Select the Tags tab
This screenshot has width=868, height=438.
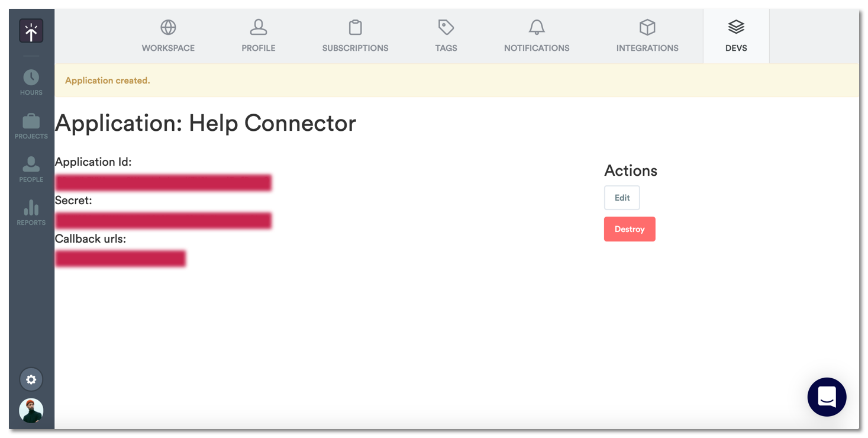click(x=446, y=36)
